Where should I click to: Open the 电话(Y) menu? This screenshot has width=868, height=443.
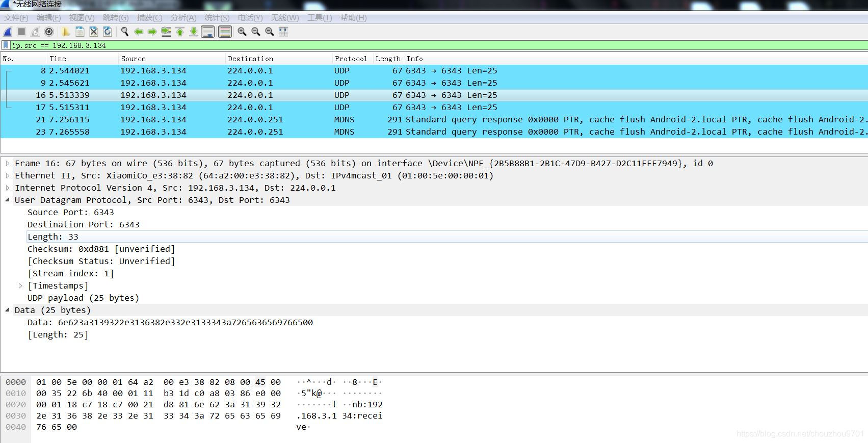[x=250, y=18]
